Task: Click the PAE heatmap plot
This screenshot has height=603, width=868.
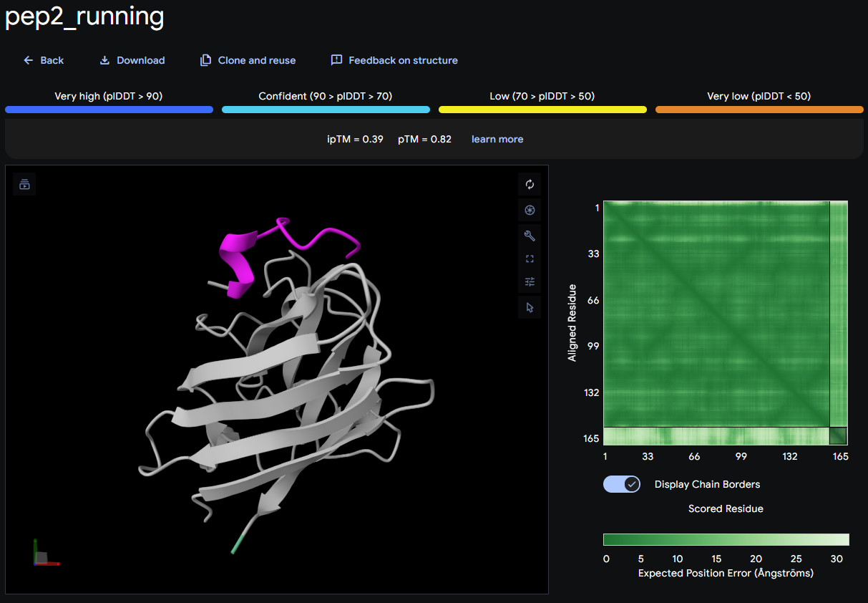Action: (726, 324)
